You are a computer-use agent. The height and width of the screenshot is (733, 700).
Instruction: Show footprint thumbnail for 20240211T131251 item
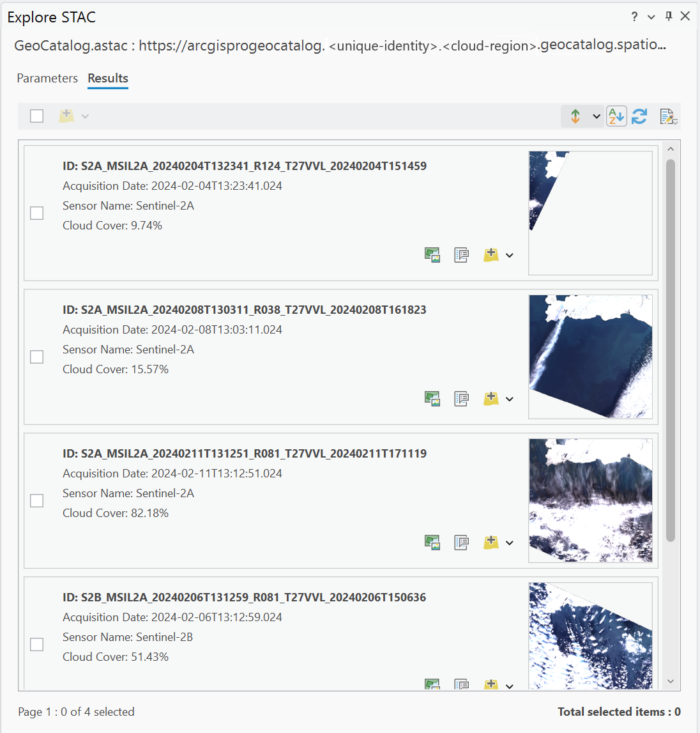coord(432,543)
